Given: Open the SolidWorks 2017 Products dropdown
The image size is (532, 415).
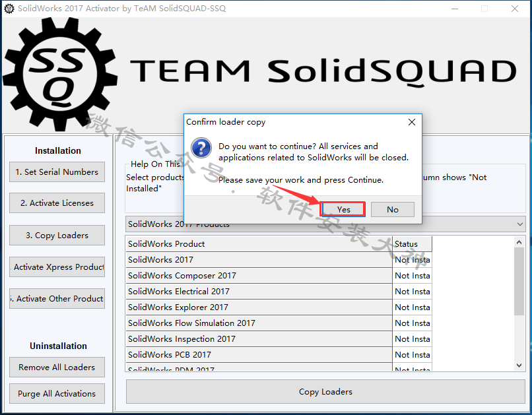Looking at the screenshot, I should [x=325, y=224].
